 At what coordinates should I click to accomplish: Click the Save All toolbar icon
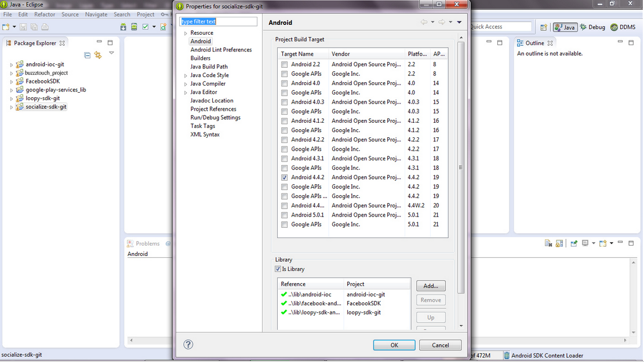click(x=34, y=27)
